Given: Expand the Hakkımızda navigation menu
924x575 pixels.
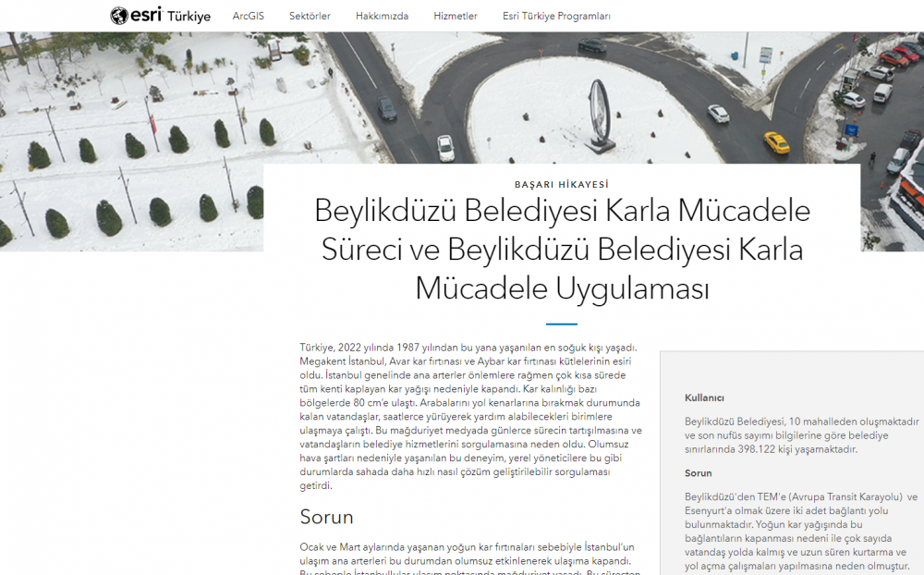Looking at the screenshot, I should coord(382,16).
